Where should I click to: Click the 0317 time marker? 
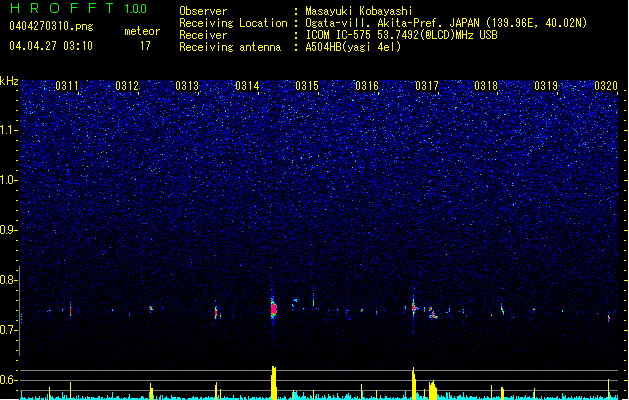[x=427, y=86]
